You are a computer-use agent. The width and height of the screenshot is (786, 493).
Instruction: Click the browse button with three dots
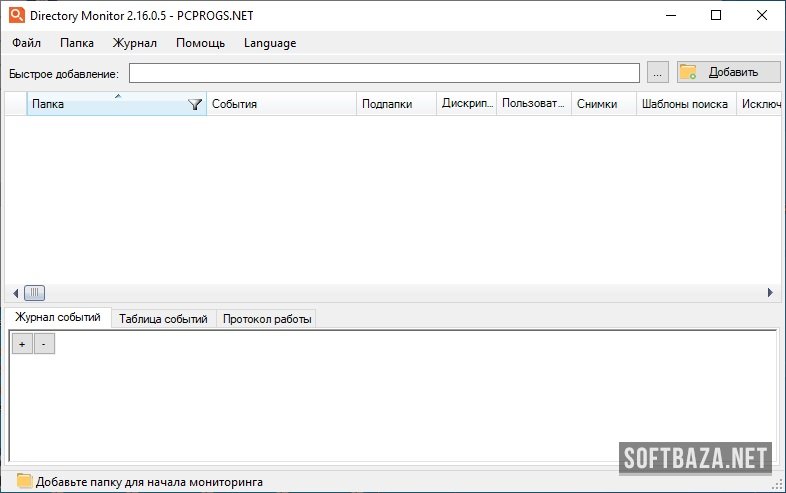click(657, 73)
